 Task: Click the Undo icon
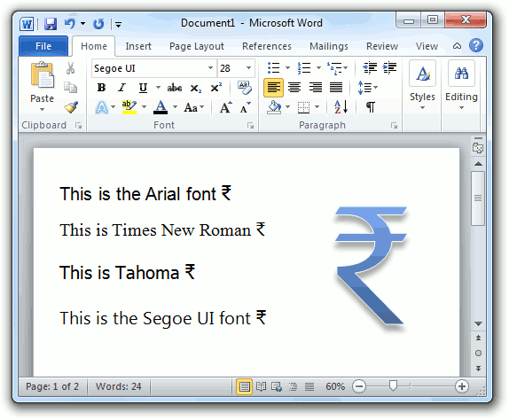70,24
